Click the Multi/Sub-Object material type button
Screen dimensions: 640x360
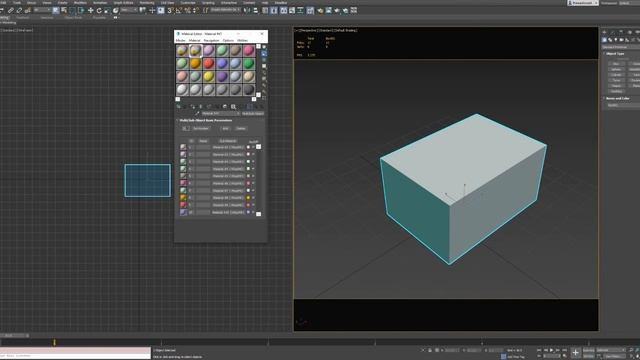click(253, 113)
